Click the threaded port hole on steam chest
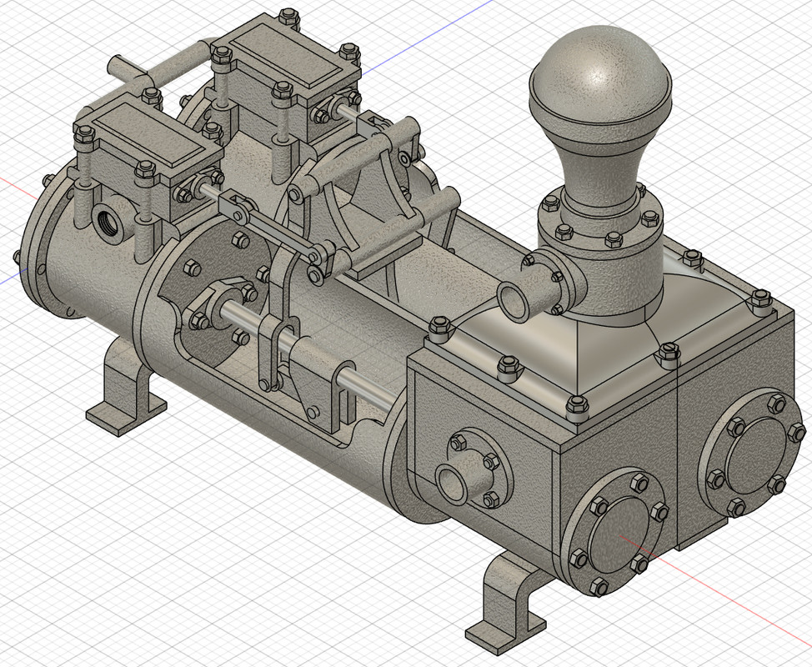The width and height of the screenshot is (812, 667). click(x=108, y=222)
